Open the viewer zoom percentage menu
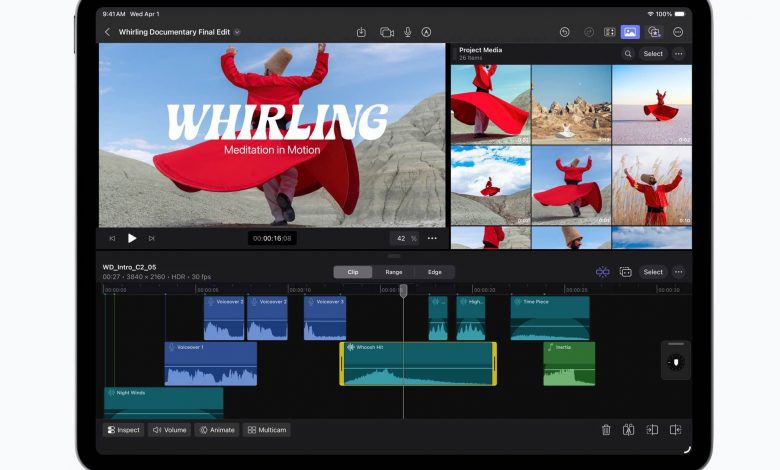This screenshot has height=470, width=780. coord(404,238)
